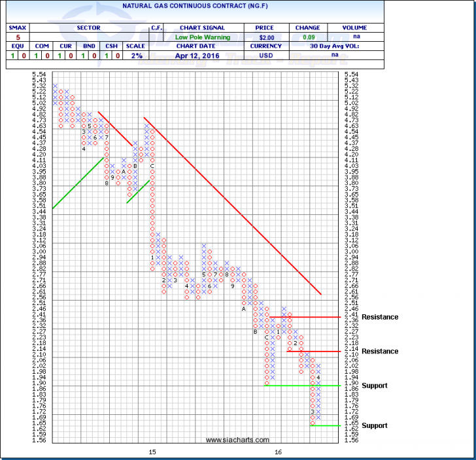The width and height of the screenshot is (476, 460).
Task: Click the lower Resistance label near 2.14
Action: click(380, 351)
